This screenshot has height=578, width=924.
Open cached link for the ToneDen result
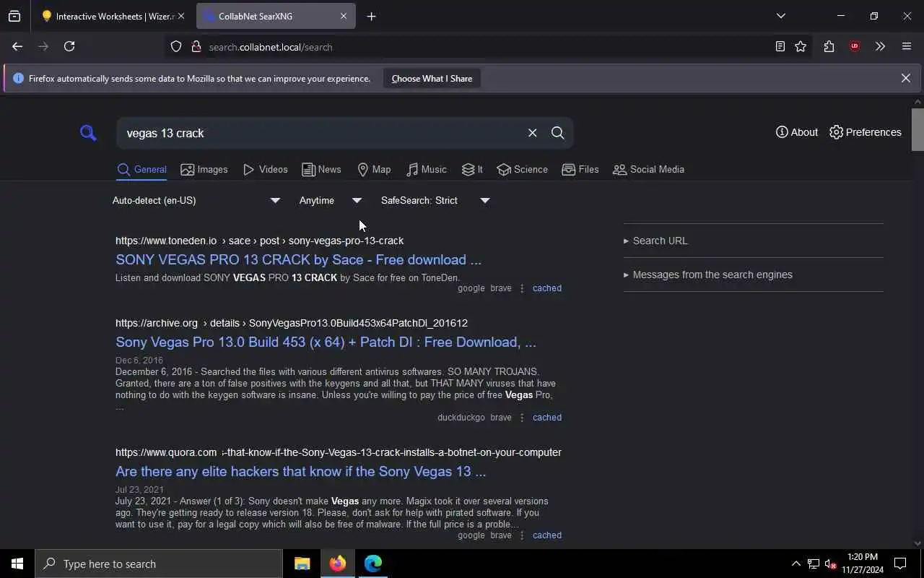tap(546, 288)
